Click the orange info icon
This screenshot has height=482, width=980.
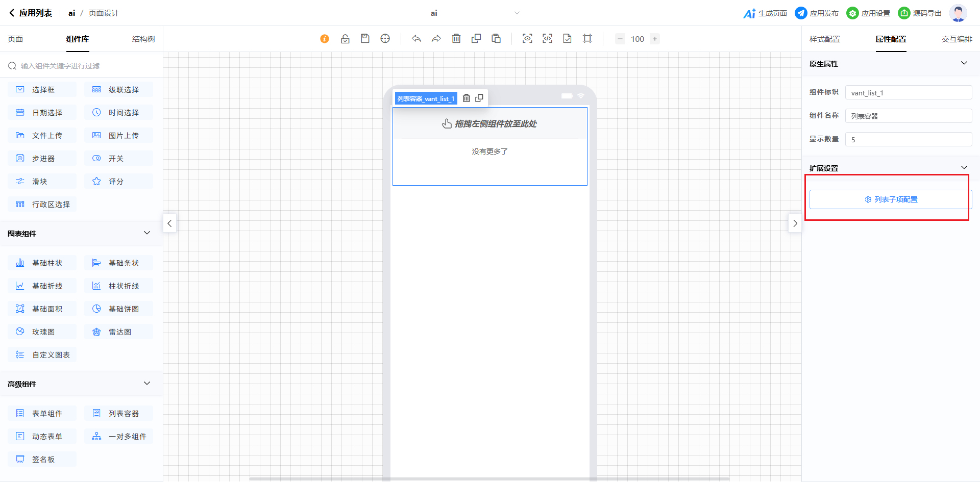(325, 39)
